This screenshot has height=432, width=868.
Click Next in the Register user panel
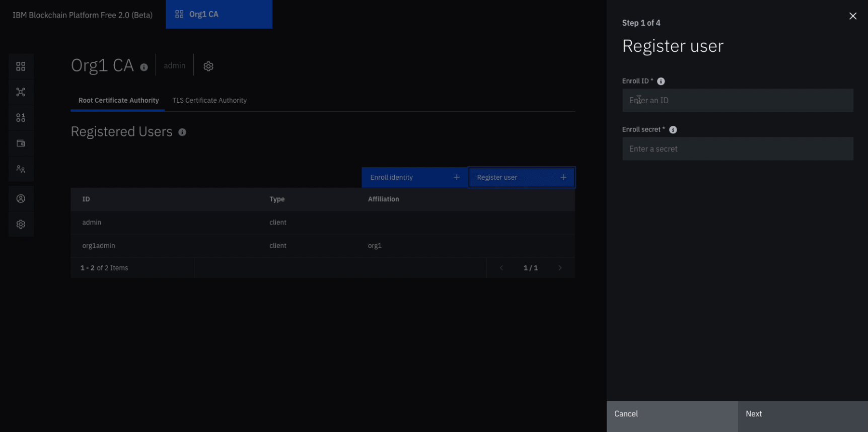(803, 416)
